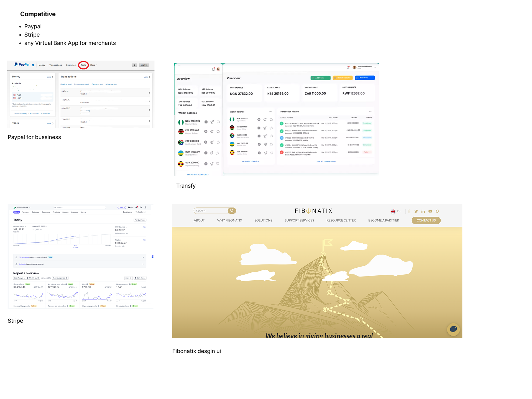Toggle the Stripe Test data switch
The height and width of the screenshot is (399, 532).
click(x=145, y=212)
